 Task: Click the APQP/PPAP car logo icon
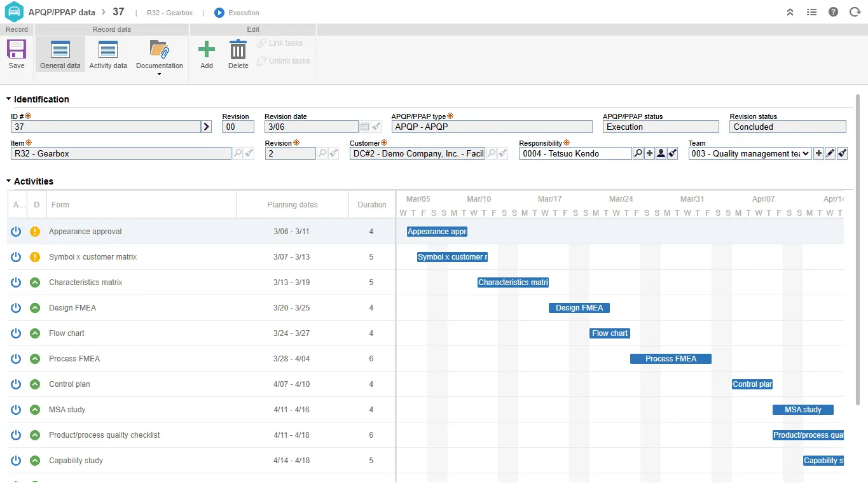coord(13,12)
